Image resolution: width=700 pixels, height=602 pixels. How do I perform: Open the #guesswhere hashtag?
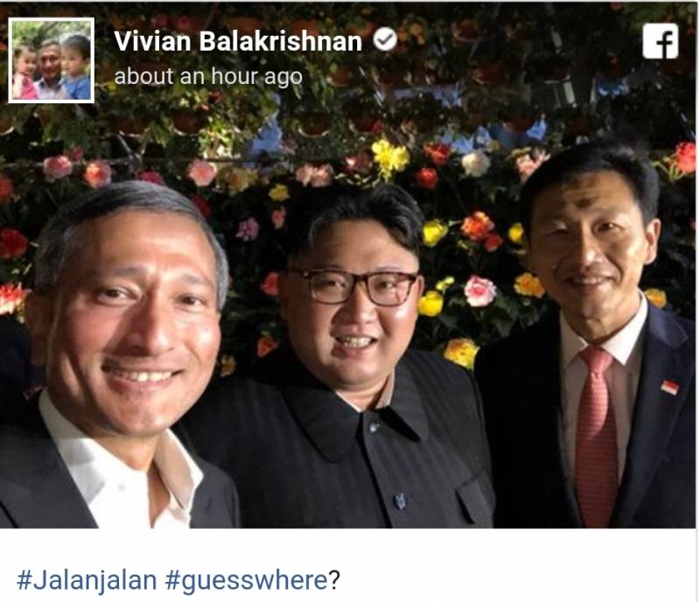coord(247,581)
